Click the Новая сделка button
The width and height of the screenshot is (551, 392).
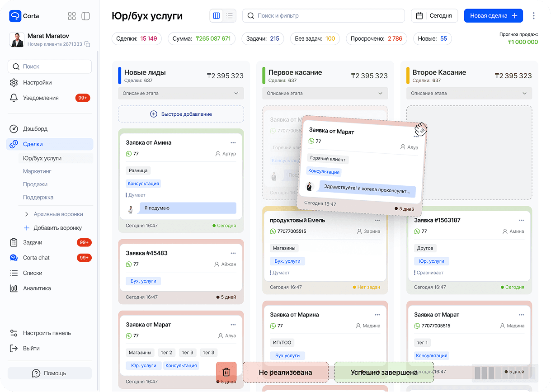[493, 15]
